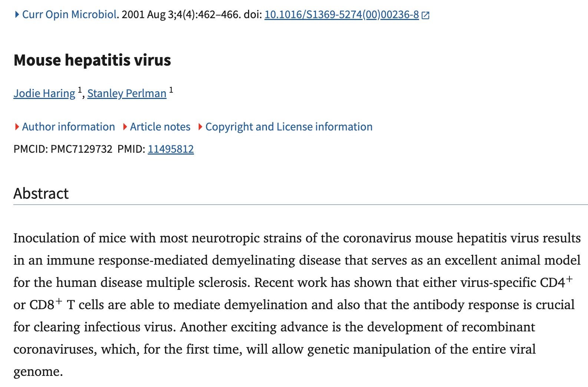
Task: Click the red triangle beside Author information
Action: coord(17,127)
